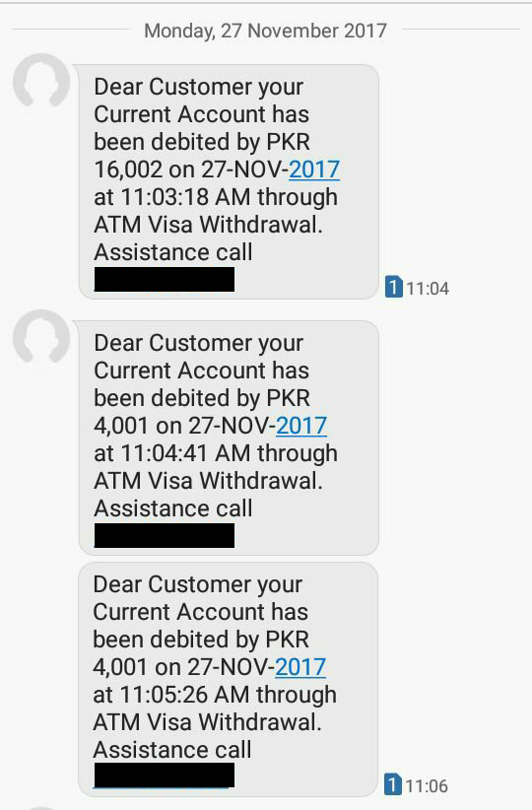Image resolution: width=532 pixels, height=810 pixels.
Task: Tap the redacted phone number in third message
Action: tap(165, 776)
